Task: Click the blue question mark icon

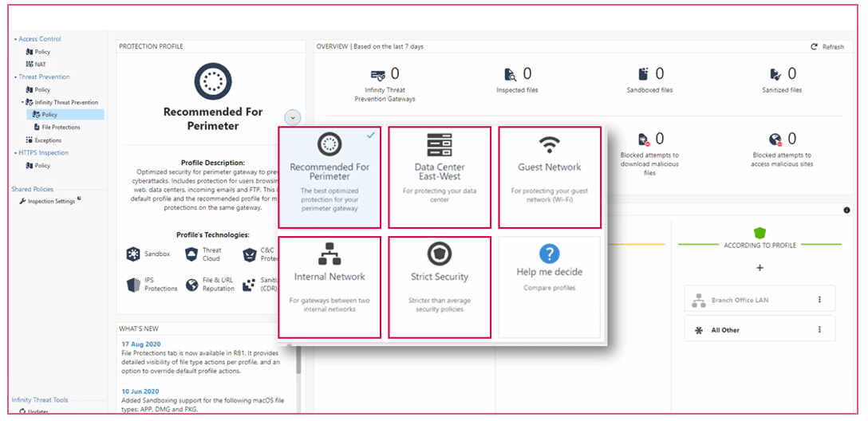Action: 549,254
